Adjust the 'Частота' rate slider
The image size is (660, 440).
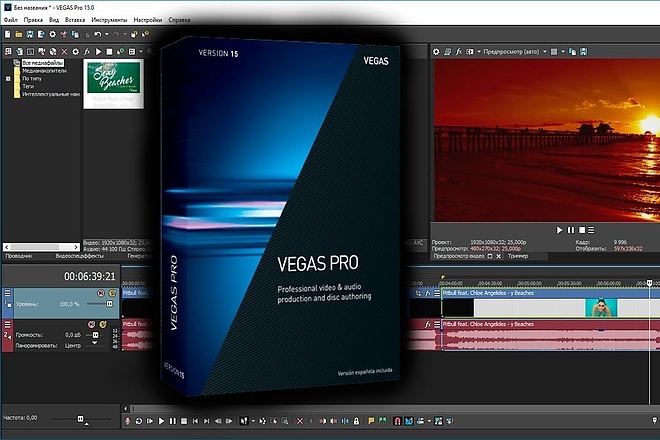point(80,419)
